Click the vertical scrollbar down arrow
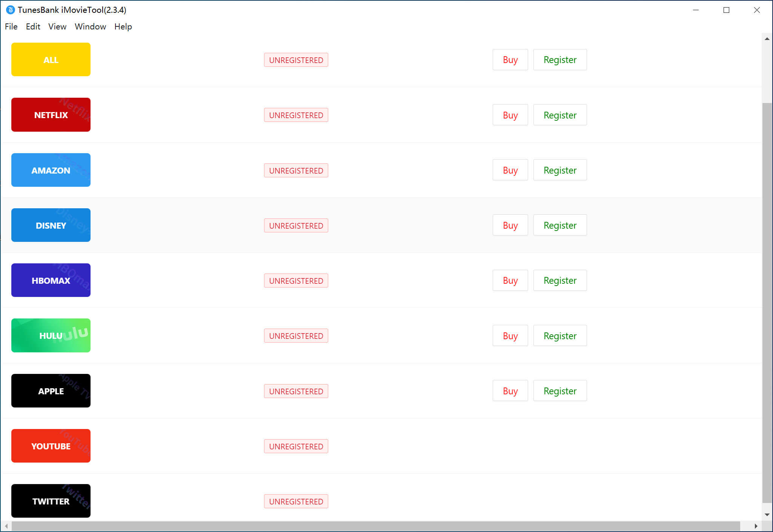The height and width of the screenshot is (532, 773). tap(767, 515)
